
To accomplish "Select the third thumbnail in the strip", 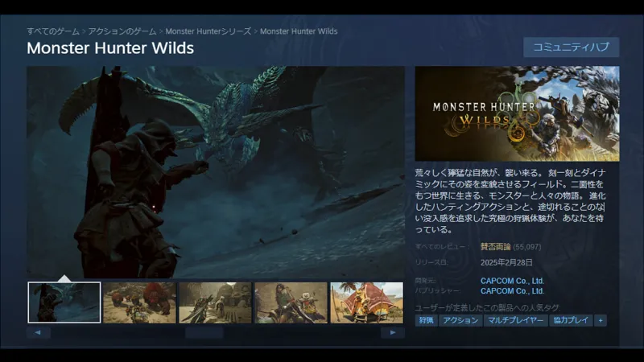I will [215, 302].
